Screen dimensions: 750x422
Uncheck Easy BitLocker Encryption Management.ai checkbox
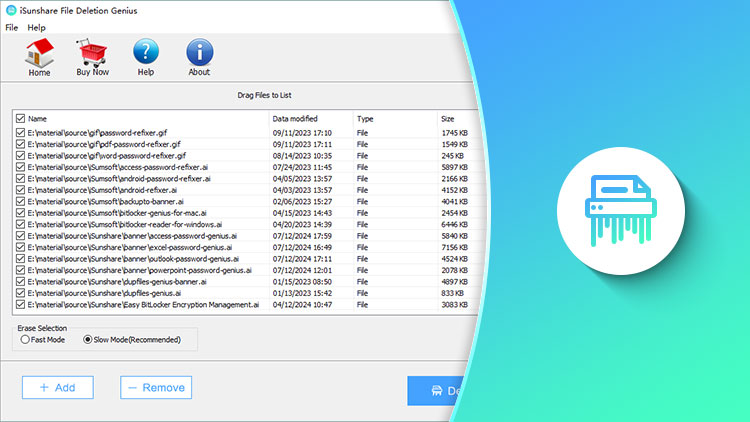[x=20, y=305]
